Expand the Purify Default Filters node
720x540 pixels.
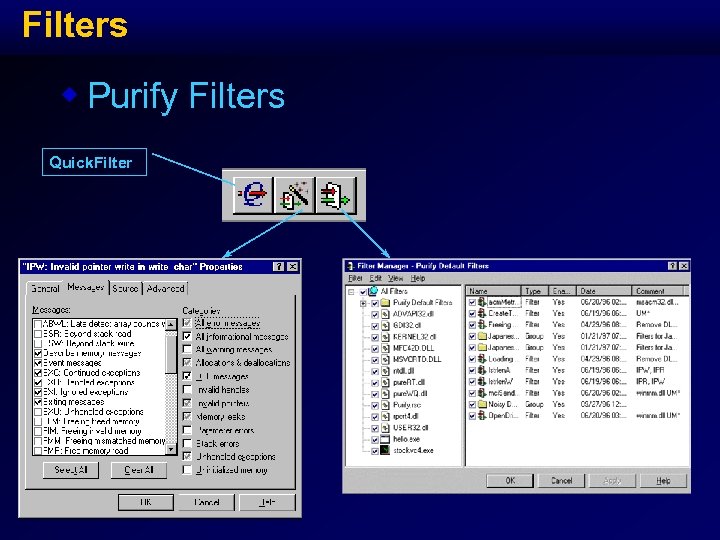pyautogui.click(x=363, y=303)
